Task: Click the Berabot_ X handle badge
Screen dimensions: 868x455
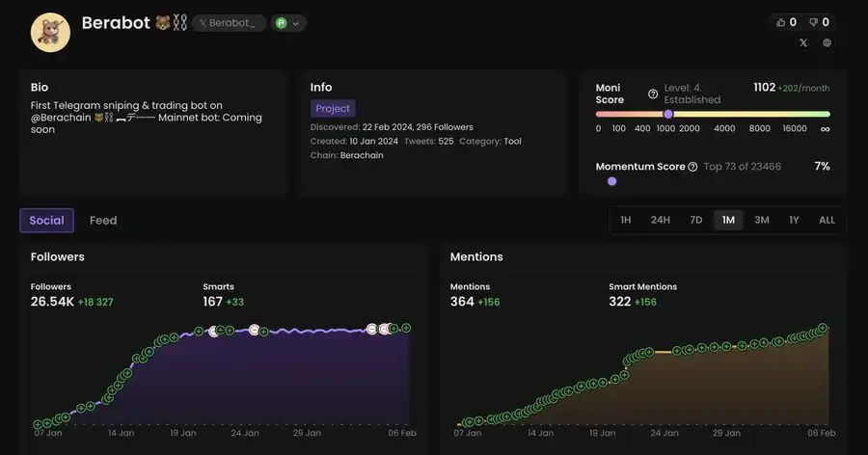Action: point(228,23)
